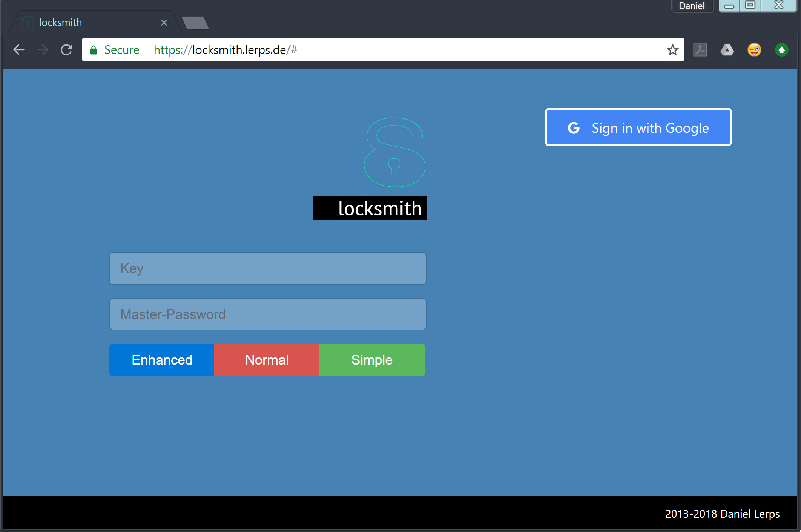Click the emoji face extension icon
The width and height of the screenshot is (801, 532).
[754, 50]
